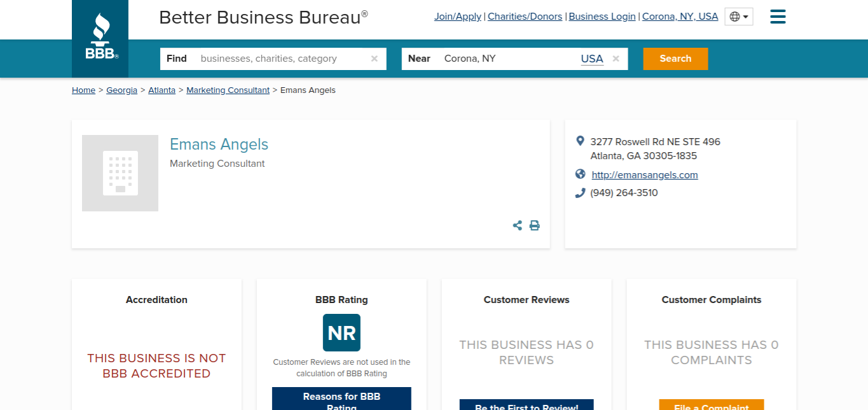Print the Emans Angels profile
The height and width of the screenshot is (410, 868).
tap(535, 225)
